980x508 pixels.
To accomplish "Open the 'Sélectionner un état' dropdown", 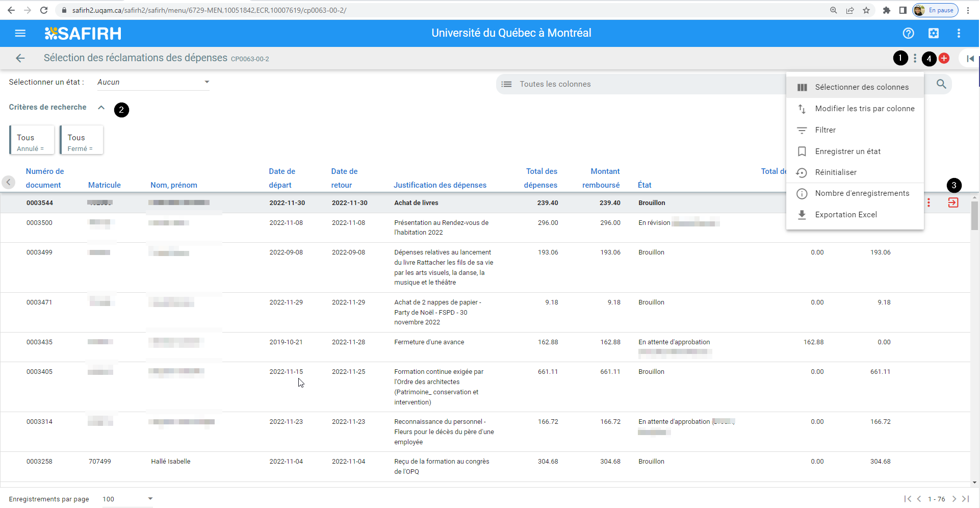I will click(x=153, y=82).
